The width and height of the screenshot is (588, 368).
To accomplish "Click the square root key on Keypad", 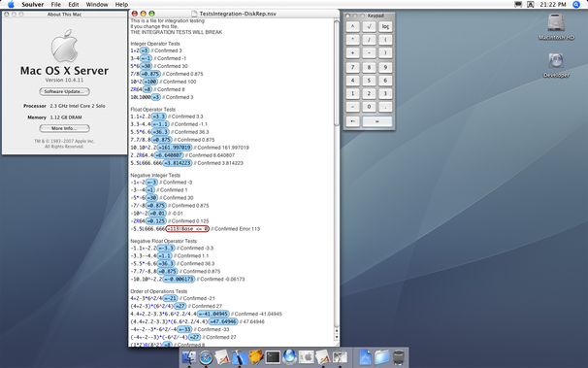I will pos(369,26).
